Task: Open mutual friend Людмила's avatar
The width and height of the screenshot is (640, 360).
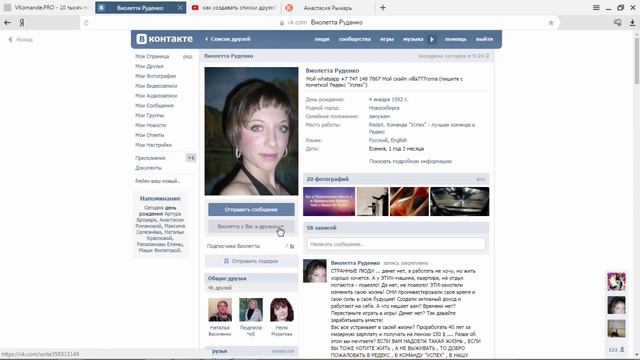Action: [x=251, y=309]
